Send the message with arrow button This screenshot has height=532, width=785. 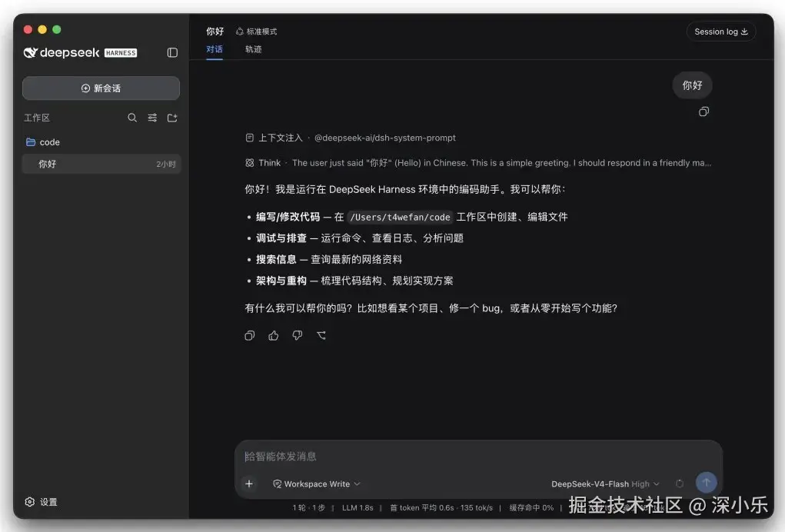pos(707,483)
